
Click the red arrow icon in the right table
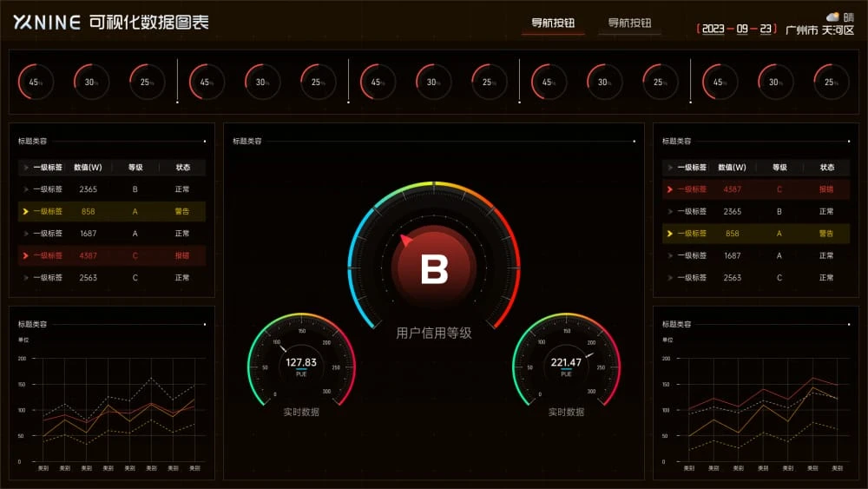click(x=670, y=188)
